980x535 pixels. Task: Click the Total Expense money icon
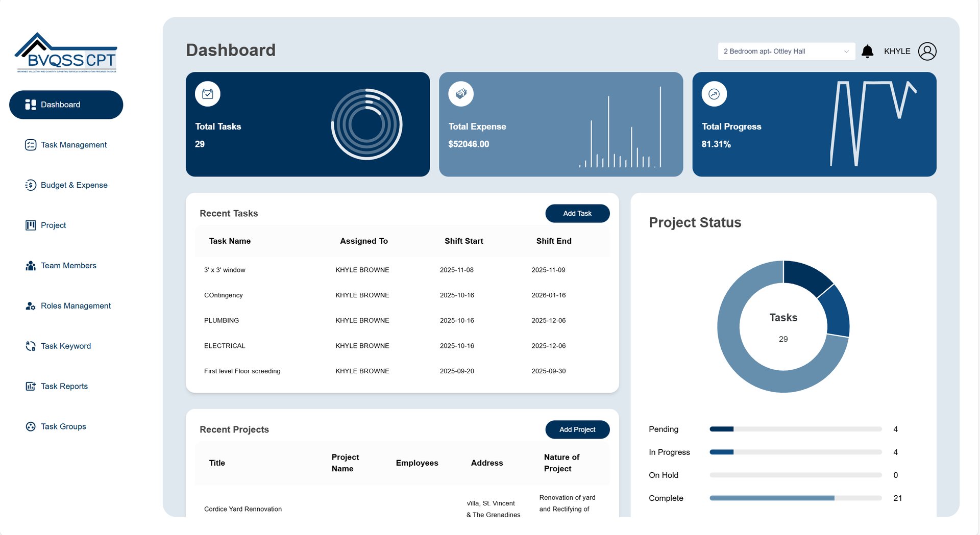[x=461, y=94]
